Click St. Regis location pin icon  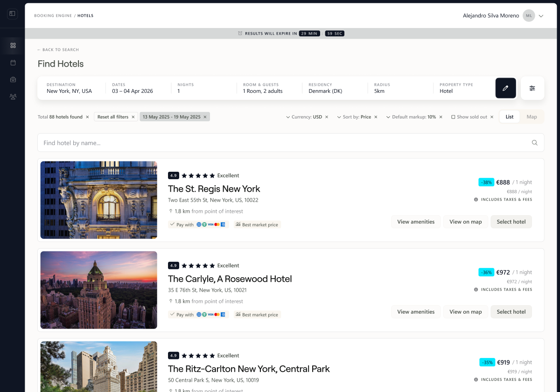[171, 211]
